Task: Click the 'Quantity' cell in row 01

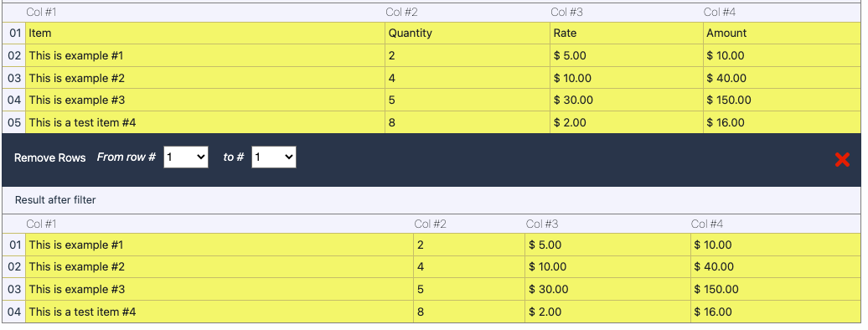Action: point(468,34)
